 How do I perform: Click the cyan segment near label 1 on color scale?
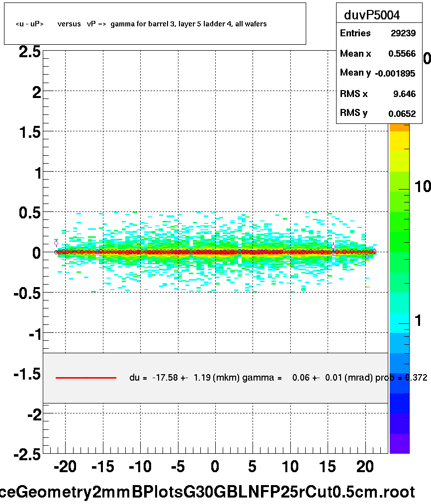pos(399,323)
